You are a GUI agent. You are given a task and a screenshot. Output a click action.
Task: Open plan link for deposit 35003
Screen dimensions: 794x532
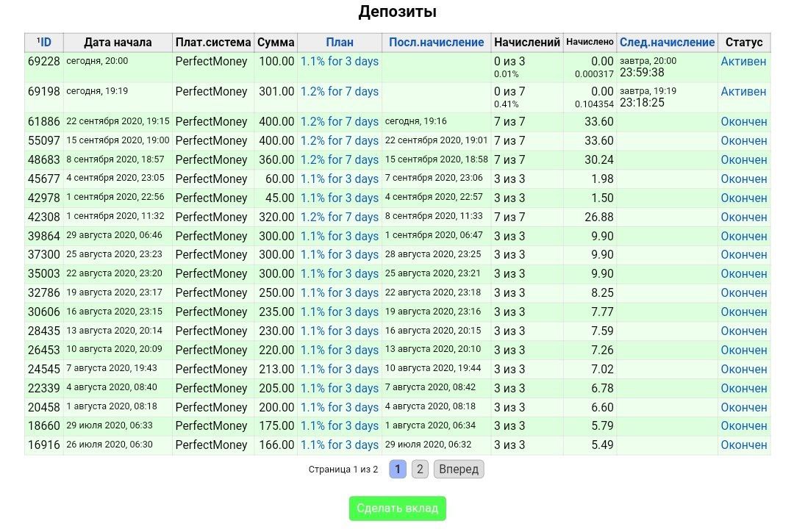click(x=339, y=274)
